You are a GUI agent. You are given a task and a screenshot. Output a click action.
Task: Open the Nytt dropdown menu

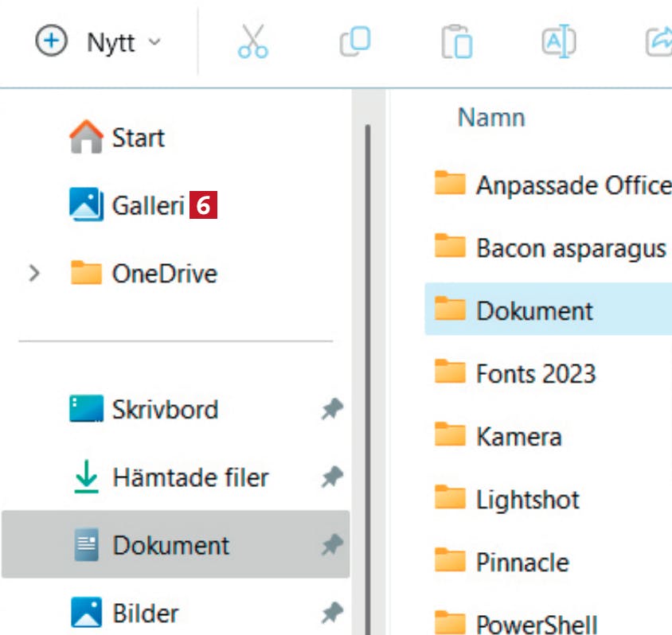pos(99,41)
